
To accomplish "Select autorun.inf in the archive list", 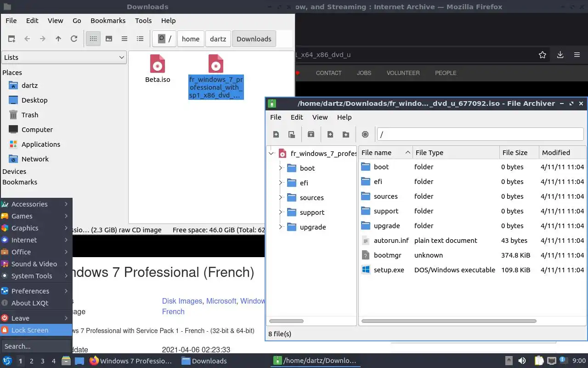I will coord(472,241).
